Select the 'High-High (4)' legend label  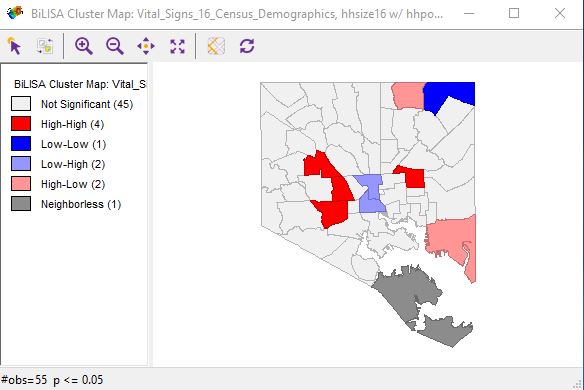click(x=72, y=124)
